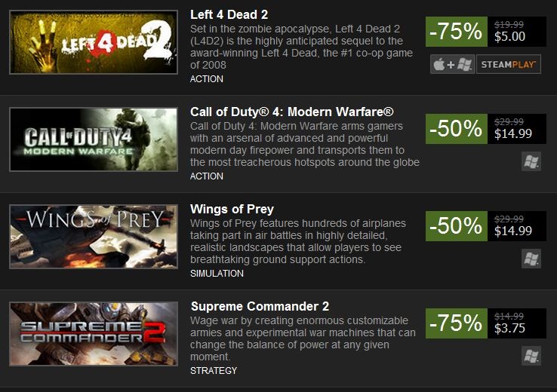This screenshot has width=557, height=392.
Task: Click the $14.99 price for Wings of Prey
Action: pyautogui.click(x=513, y=231)
